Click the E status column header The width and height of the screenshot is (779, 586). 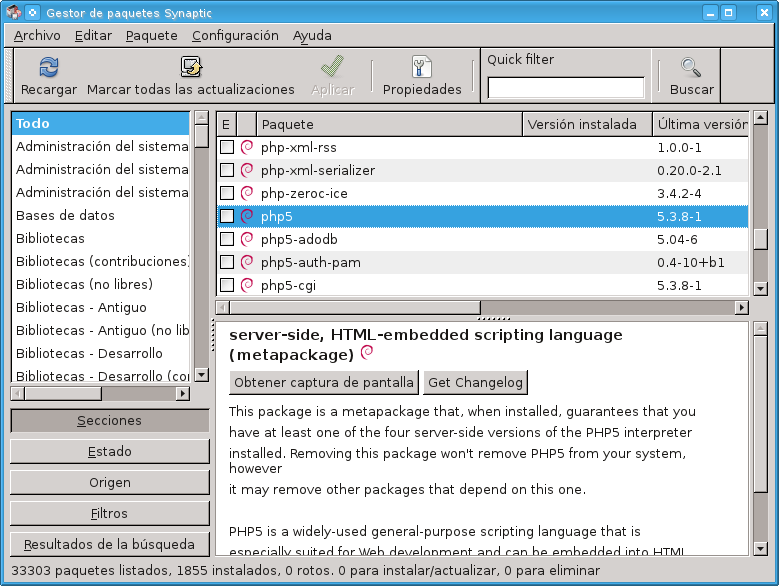[226, 124]
